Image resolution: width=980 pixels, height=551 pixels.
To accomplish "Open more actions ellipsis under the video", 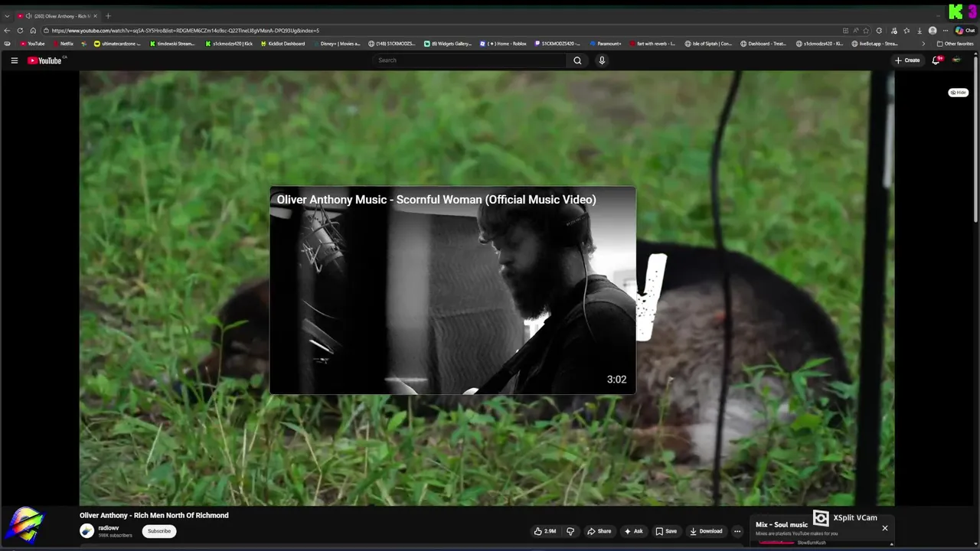I will [x=737, y=531].
